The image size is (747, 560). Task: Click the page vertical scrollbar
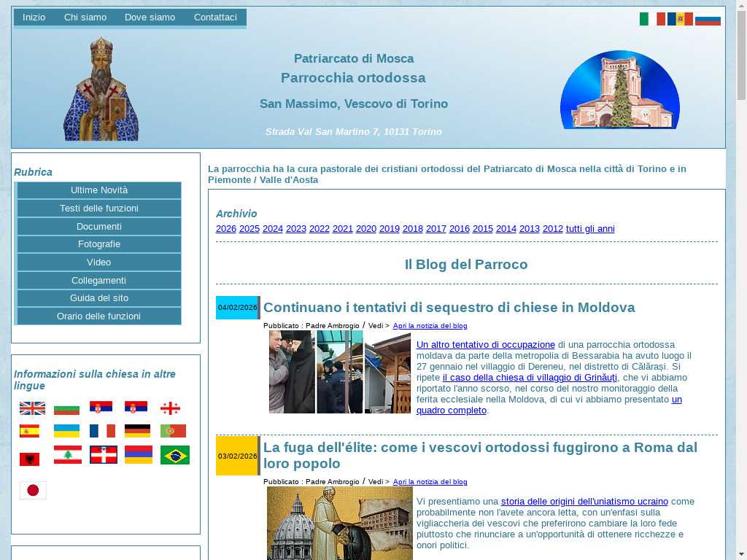pos(741,292)
